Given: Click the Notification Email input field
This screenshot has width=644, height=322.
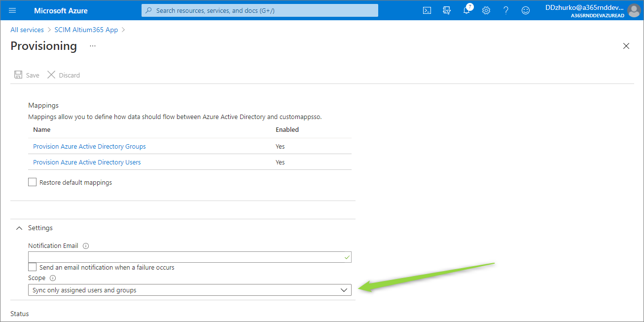Looking at the screenshot, I should [185, 257].
